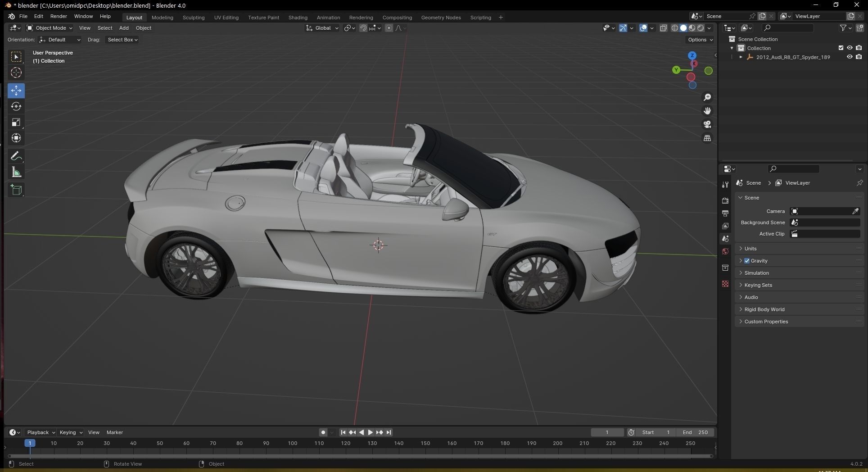This screenshot has width=868, height=472.
Task: Toggle X-ray view
Action: coord(663,28)
